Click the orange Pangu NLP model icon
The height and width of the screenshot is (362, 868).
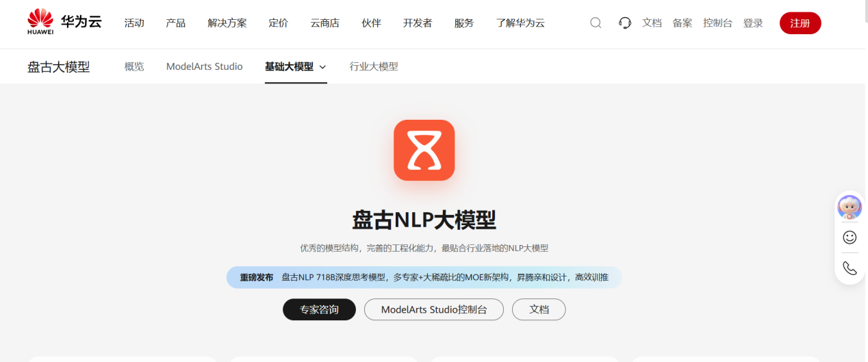pyautogui.click(x=424, y=150)
